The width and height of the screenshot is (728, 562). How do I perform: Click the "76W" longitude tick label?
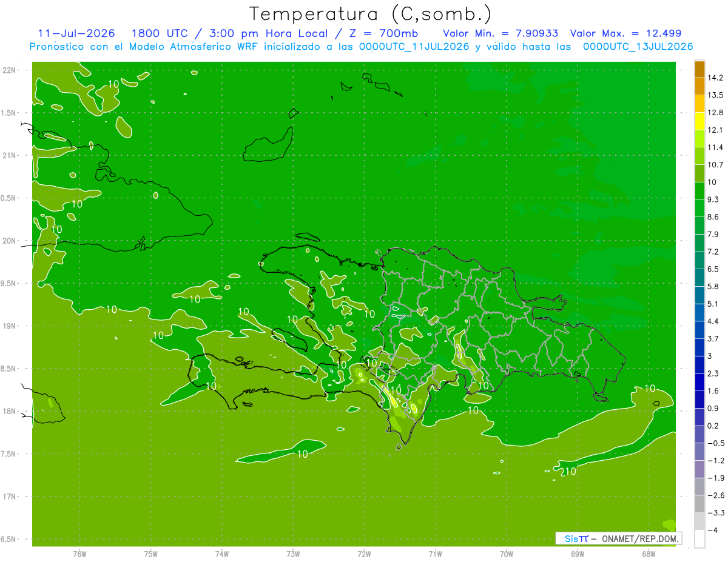79,555
